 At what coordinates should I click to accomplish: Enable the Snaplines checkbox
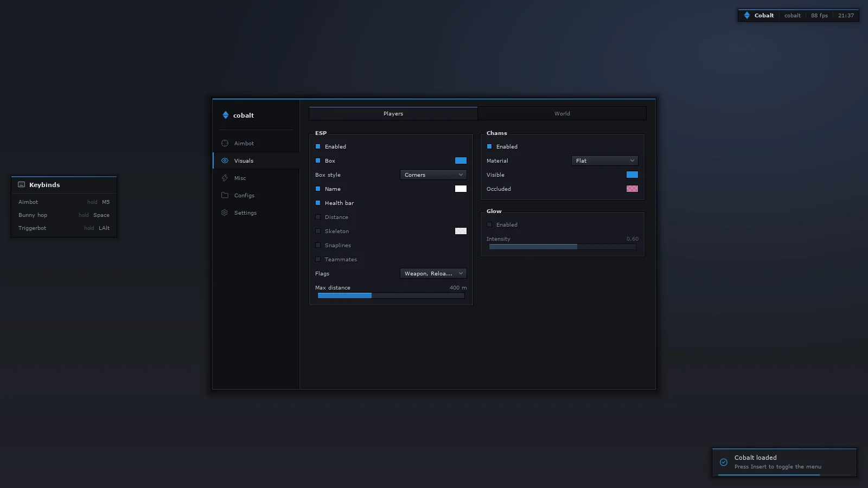click(318, 245)
